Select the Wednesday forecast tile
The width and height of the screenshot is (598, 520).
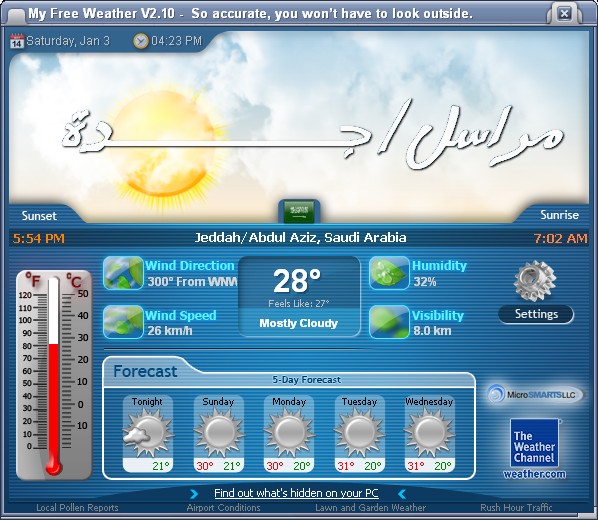point(429,434)
